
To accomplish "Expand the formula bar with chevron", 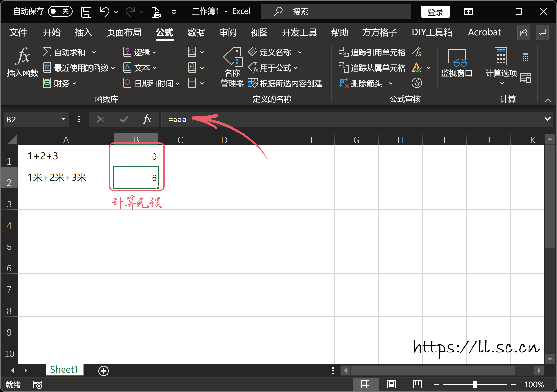I will coord(547,119).
